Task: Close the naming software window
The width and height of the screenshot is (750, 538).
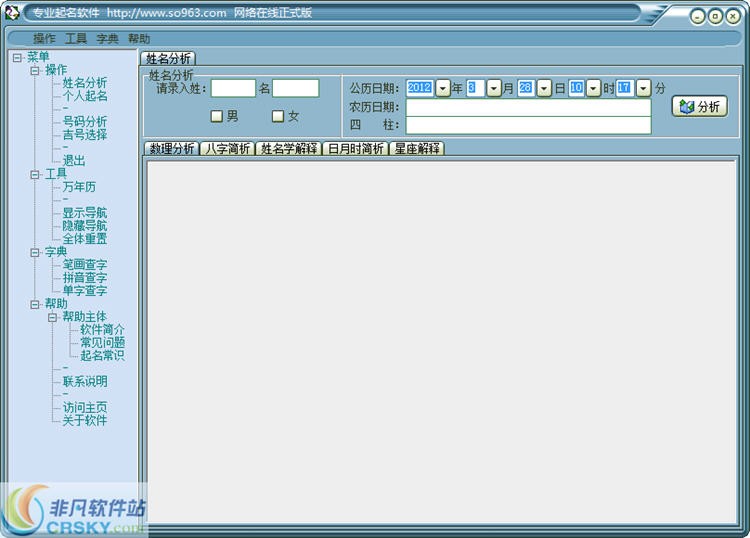Action: pyautogui.click(x=733, y=17)
